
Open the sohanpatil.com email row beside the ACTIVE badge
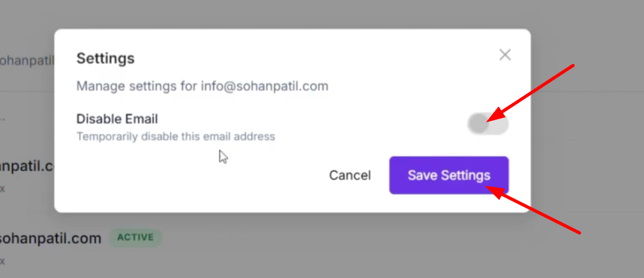point(50,238)
